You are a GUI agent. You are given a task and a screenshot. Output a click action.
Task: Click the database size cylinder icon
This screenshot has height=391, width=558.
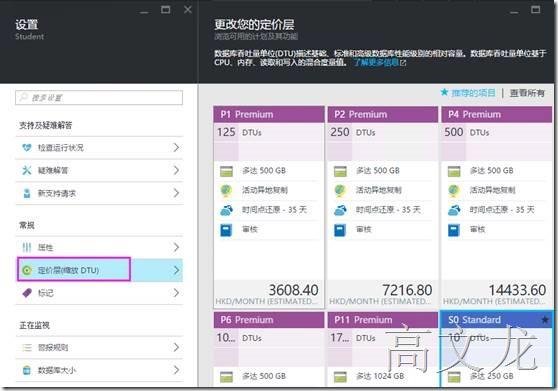[x=27, y=370]
